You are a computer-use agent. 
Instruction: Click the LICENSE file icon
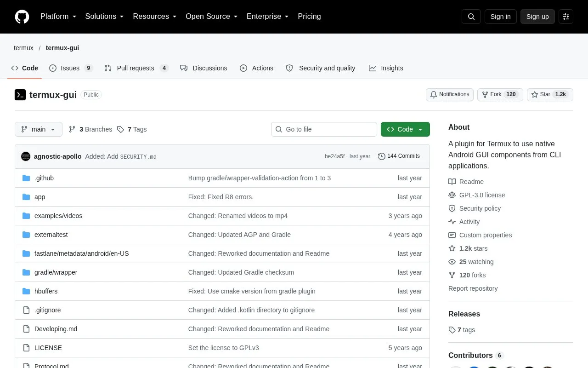pos(26,348)
